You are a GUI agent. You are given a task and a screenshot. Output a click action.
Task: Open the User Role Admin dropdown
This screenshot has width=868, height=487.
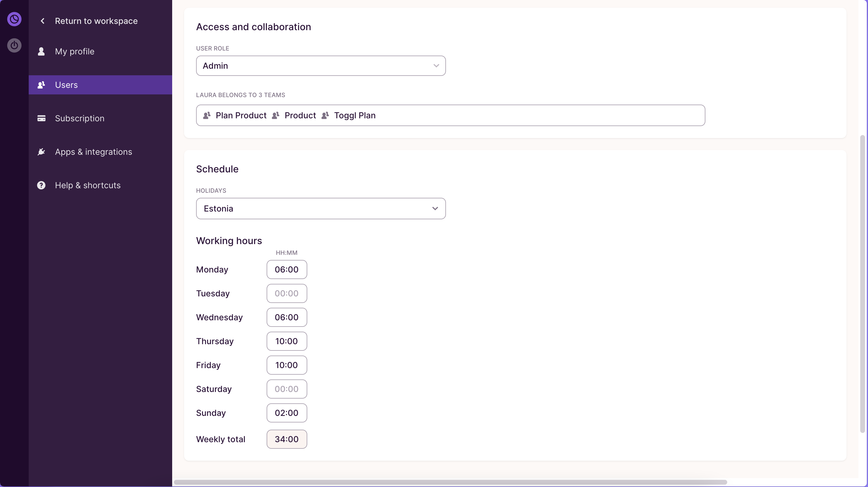point(320,66)
